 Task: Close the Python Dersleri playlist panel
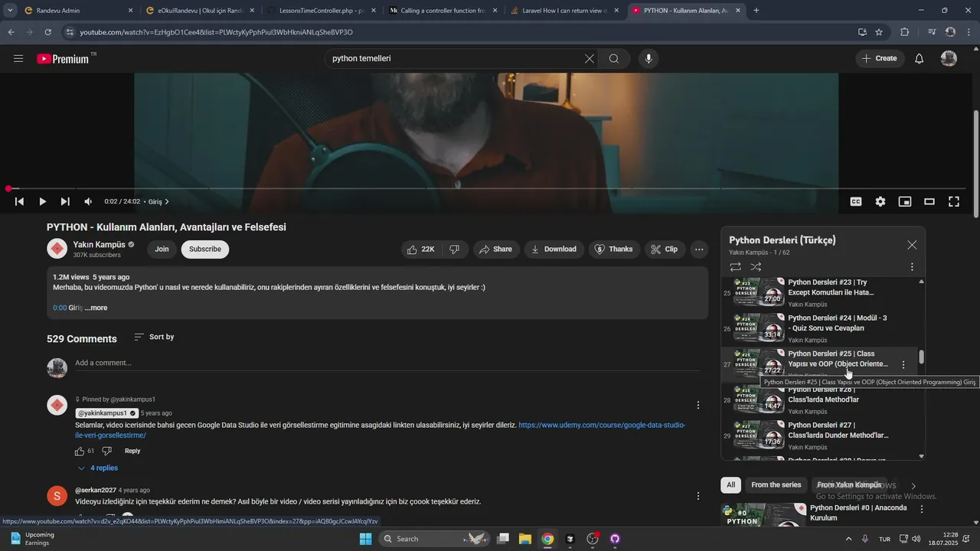pyautogui.click(x=912, y=245)
